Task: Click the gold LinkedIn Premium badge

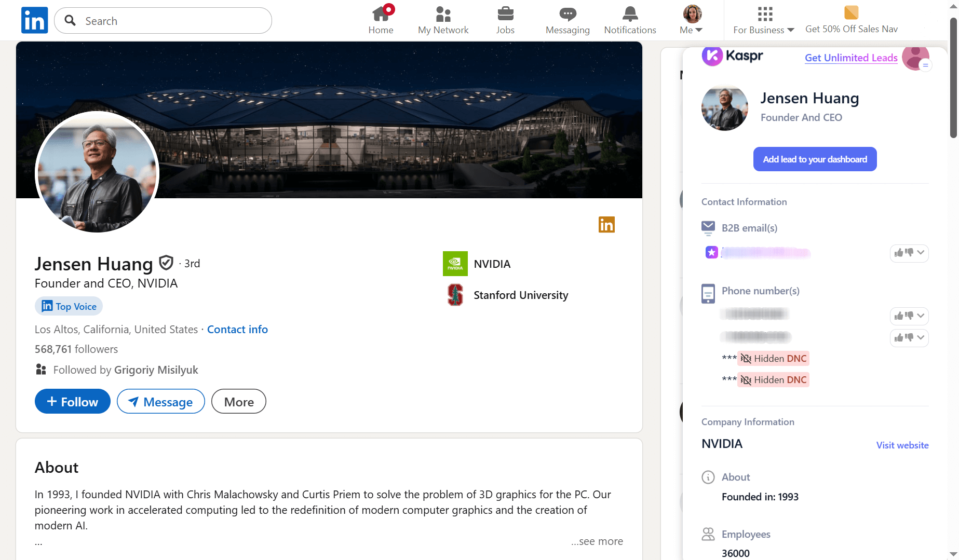Action: click(606, 225)
